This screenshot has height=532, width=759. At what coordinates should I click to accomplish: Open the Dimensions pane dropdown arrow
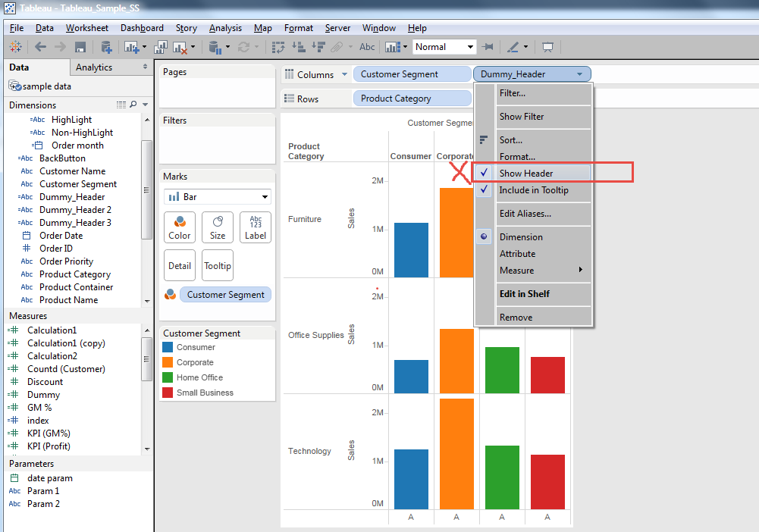pos(146,105)
